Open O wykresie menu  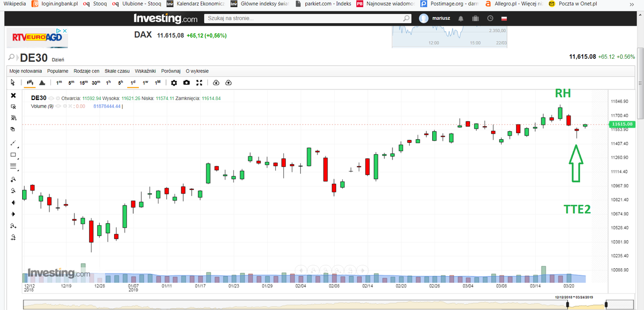(197, 71)
